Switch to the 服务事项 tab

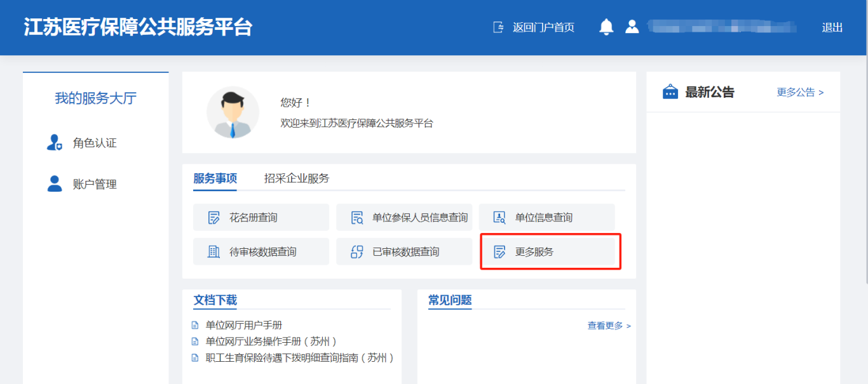215,178
